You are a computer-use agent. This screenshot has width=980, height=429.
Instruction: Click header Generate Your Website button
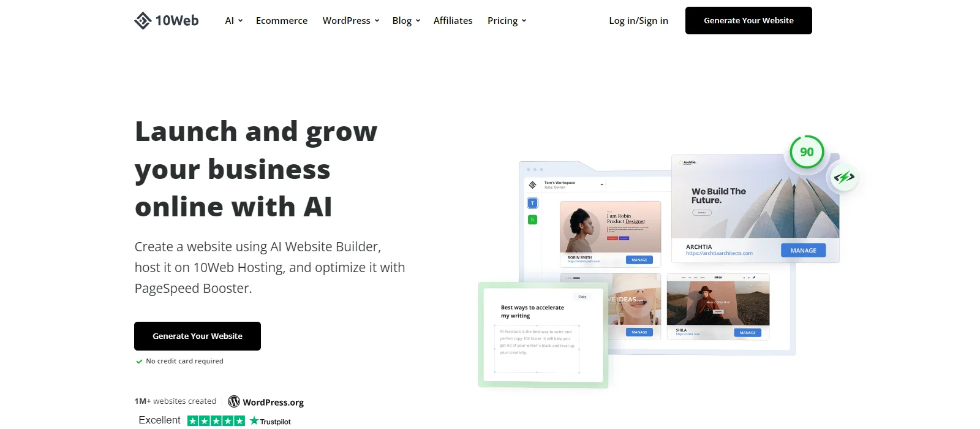click(x=748, y=21)
